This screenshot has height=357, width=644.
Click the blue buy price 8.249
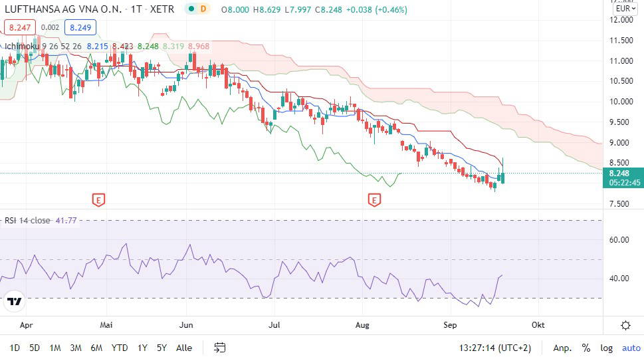(x=80, y=27)
